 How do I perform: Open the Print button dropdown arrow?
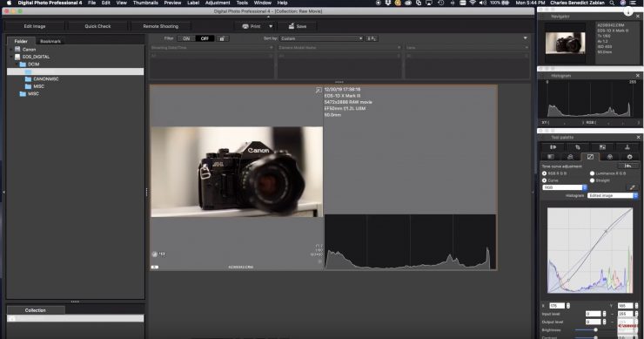[x=271, y=26]
